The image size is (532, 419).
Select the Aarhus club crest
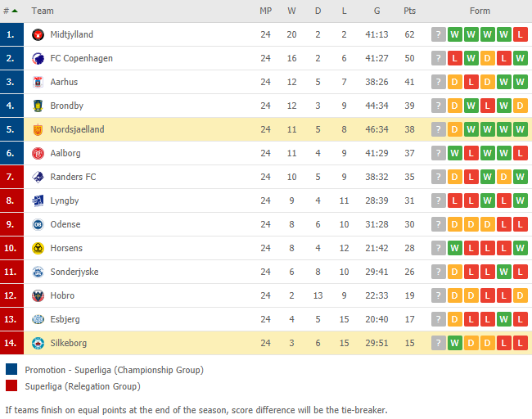point(38,82)
